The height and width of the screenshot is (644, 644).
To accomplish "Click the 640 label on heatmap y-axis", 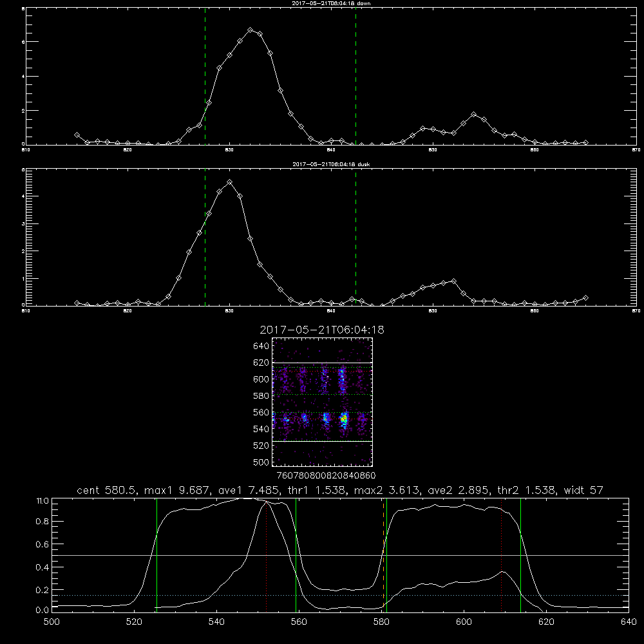I will (x=261, y=346).
